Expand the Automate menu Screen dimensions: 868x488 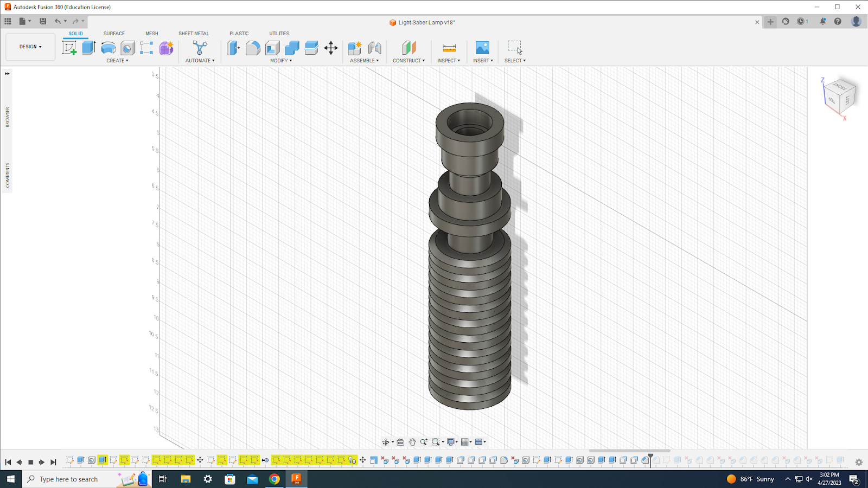point(200,61)
